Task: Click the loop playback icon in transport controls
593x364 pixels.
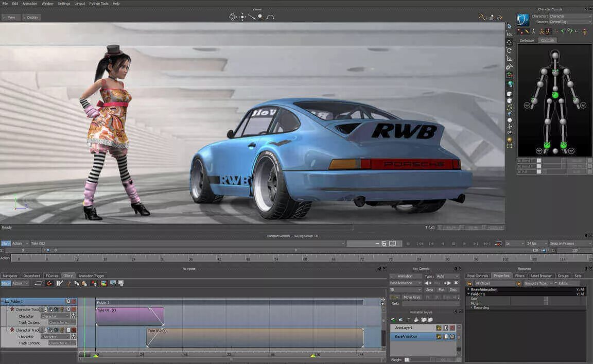Action: tap(498, 244)
